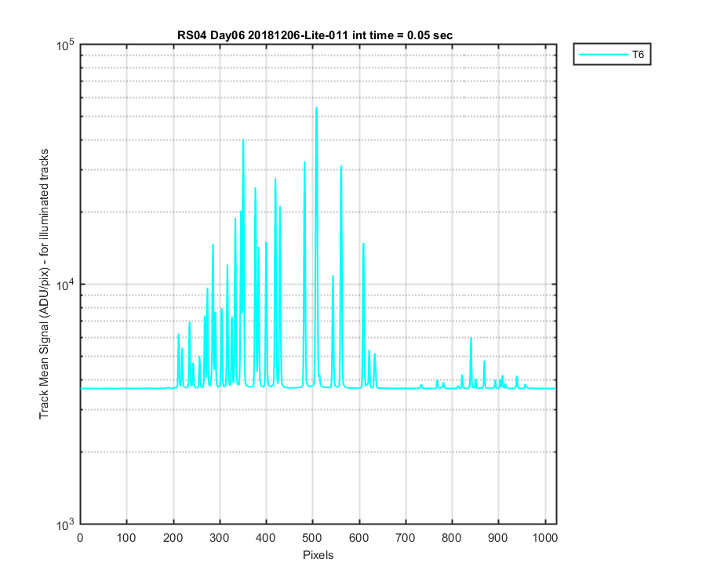Click the T6 legend entry label
The height and width of the screenshot is (588, 706).
pyautogui.click(x=638, y=55)
